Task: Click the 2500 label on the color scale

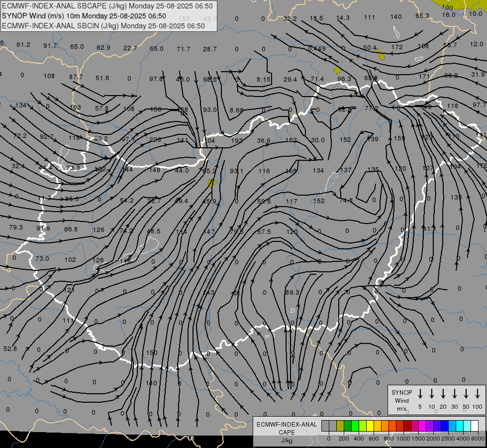Action: 448,439
